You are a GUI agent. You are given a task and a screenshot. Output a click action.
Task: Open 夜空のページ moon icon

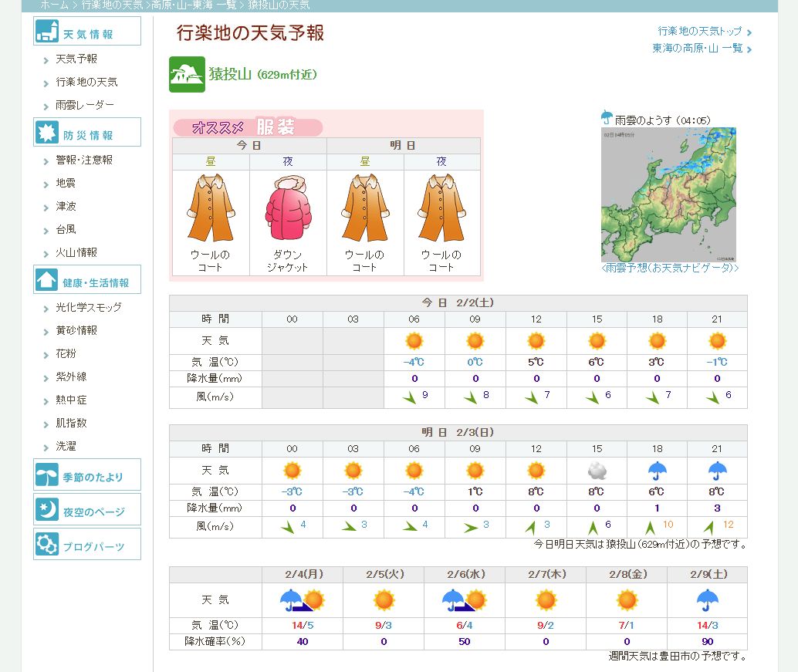coord(47,510)
